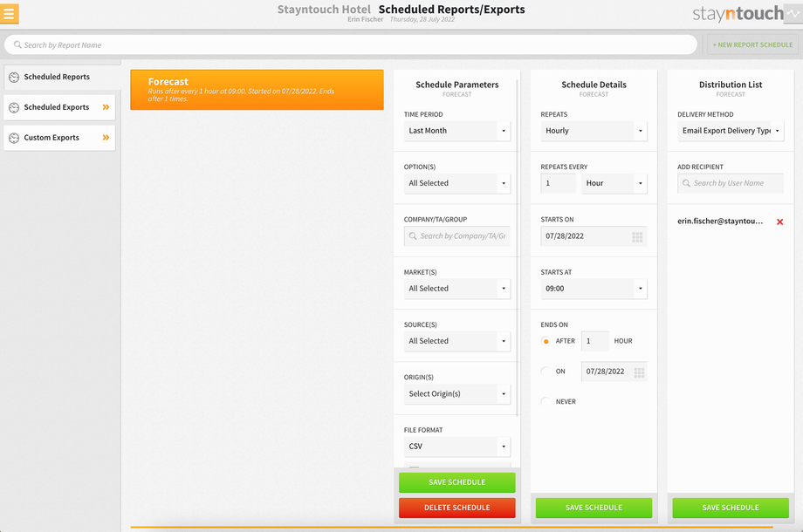Save schedule in Schedule Parameters panel

coord(457,482)
